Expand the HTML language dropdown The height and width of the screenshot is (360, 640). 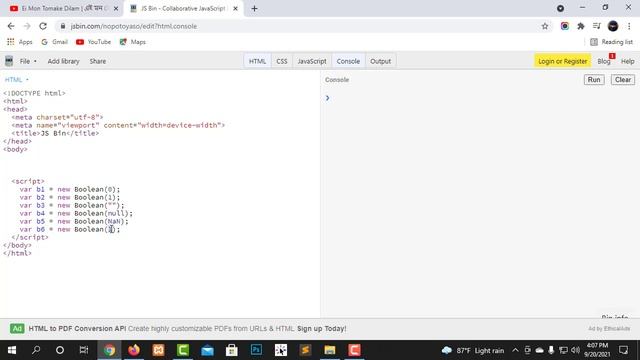coord(17,80)
